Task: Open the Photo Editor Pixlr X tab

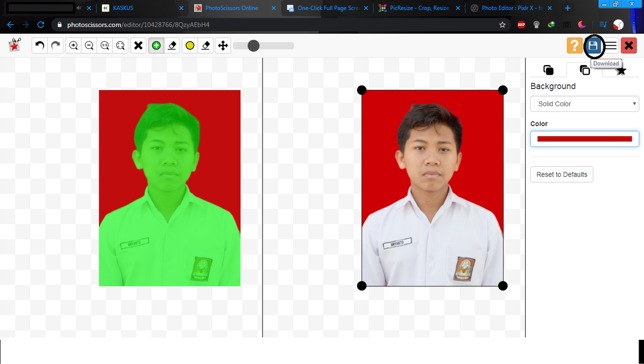Action: click(511, 8)
